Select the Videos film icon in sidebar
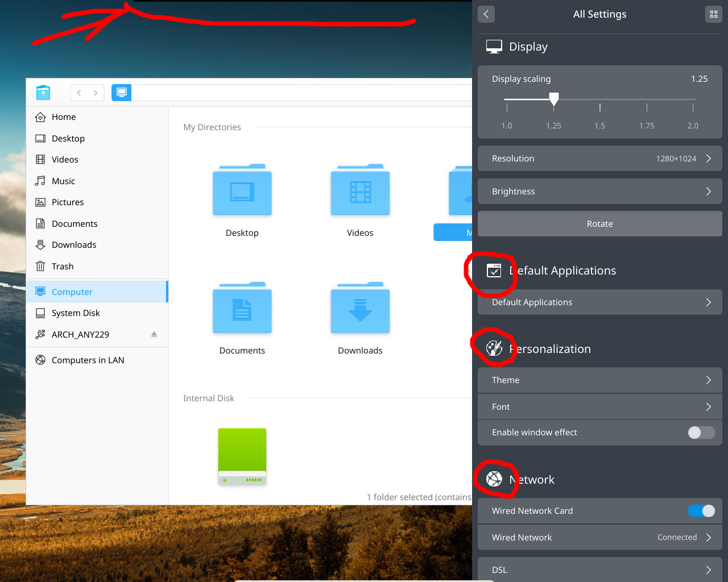 click(x=40, y=160)
